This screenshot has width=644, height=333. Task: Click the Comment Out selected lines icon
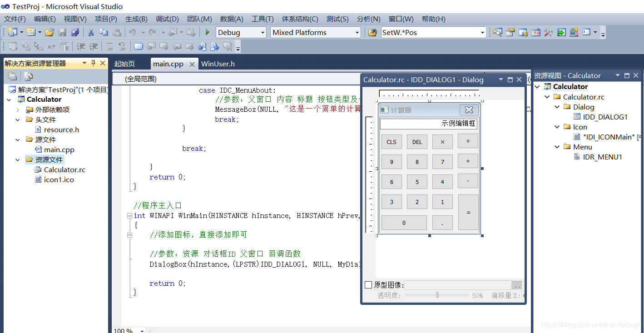coord(108,46)
